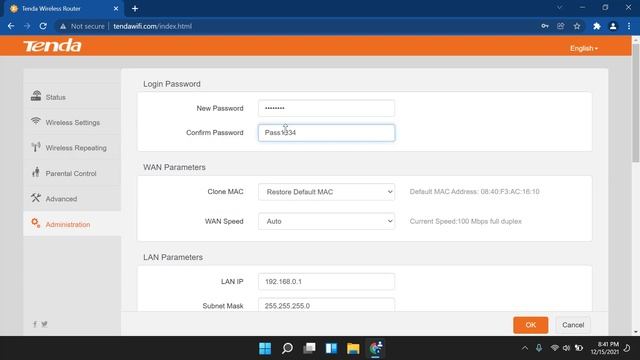640x360 pixels.
Task: Click the Advanced tools icon
Action: (36, 198)
